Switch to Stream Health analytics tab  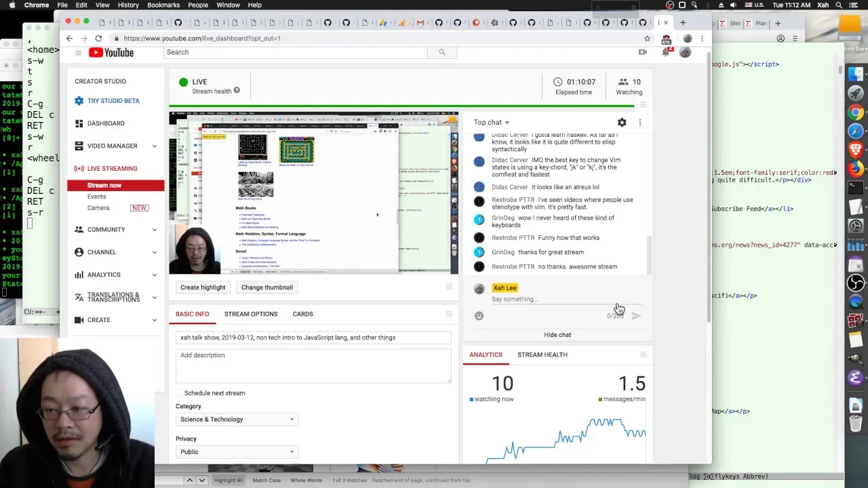[x=542, y=355]
